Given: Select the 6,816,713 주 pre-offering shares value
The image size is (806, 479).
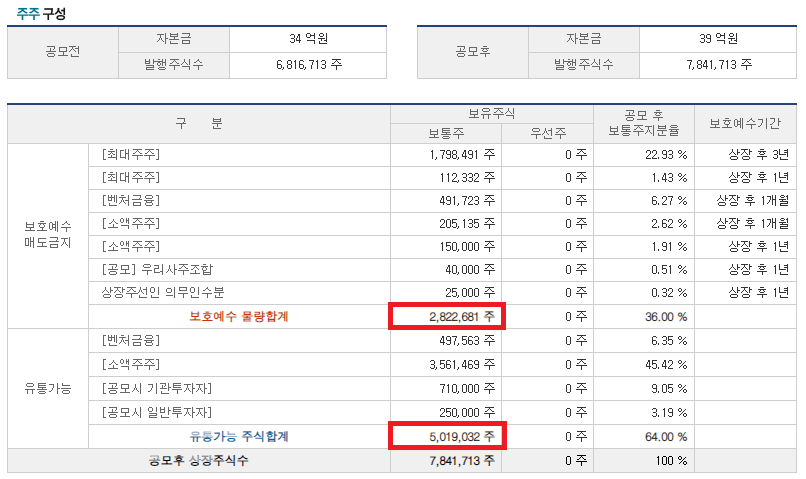Looking at the screenshot, I should tap(309, 65).
